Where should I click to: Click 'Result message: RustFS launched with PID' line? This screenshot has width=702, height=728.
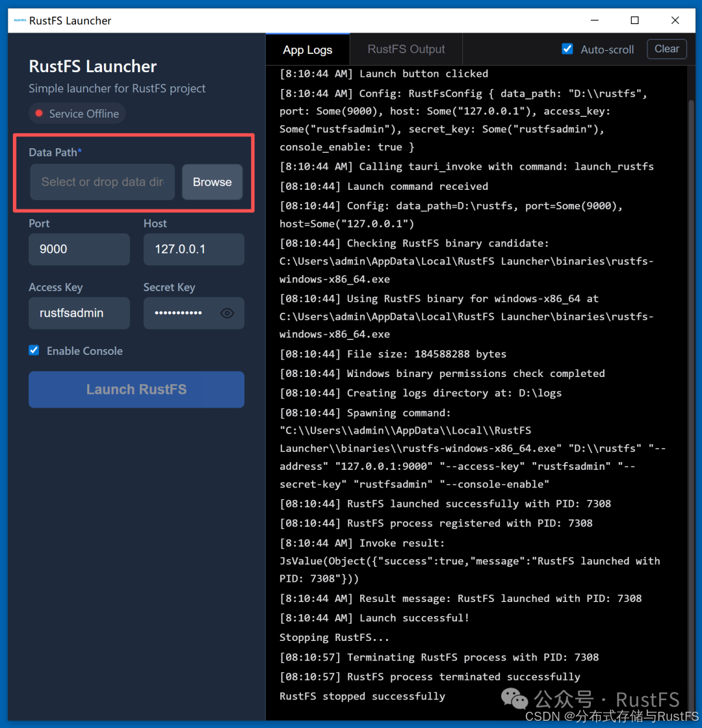coord(461,599)
